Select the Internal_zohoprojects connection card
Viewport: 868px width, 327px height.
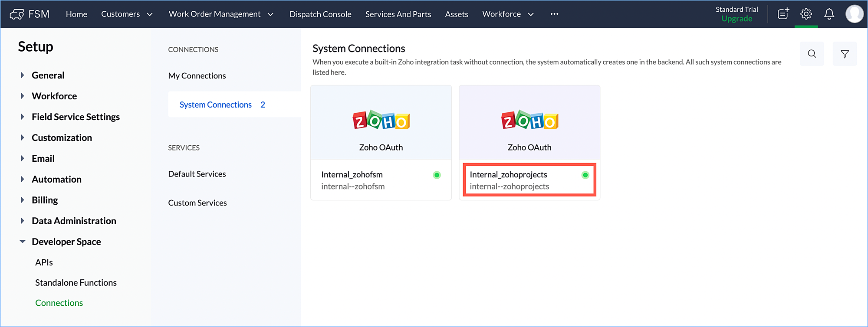tap(529, 180)
